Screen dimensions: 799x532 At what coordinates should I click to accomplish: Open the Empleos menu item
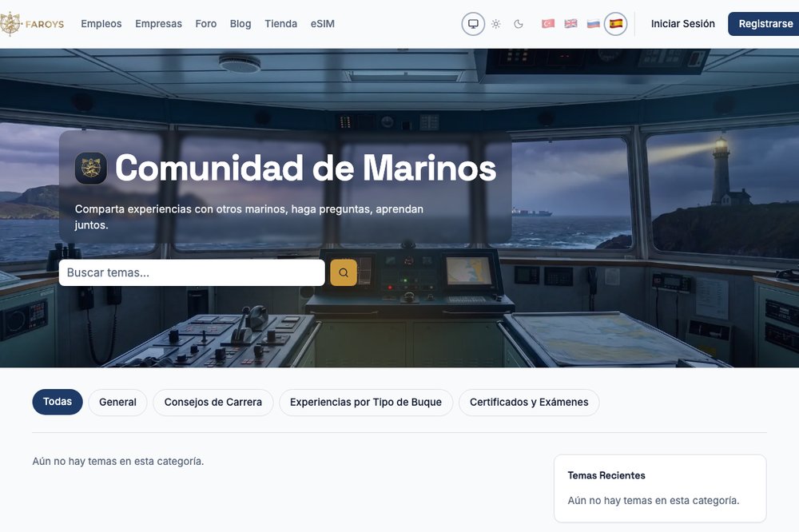[101, 24]
